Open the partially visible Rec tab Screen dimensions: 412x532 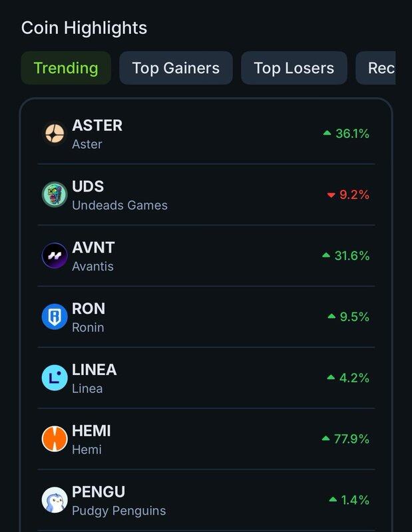click(375, 68)
